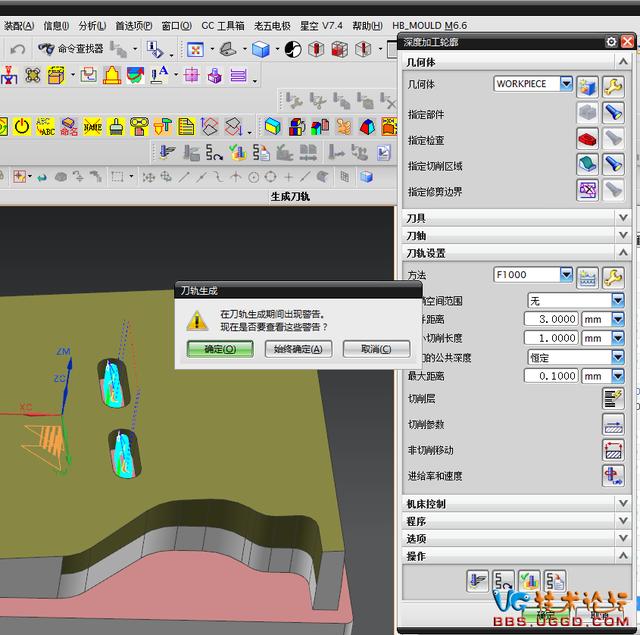Viewport: 640px width, 635px height.
Task: Expand the 机床控制 section
Action: point(623,504)
